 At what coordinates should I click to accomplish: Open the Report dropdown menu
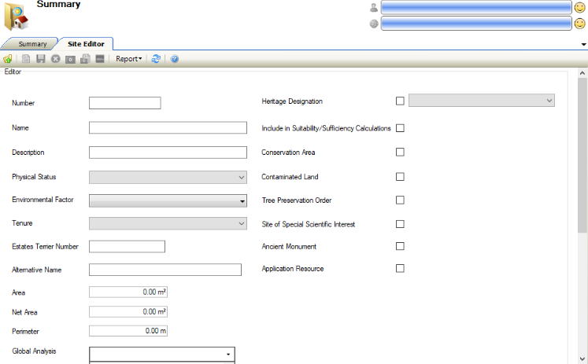coord(129,59)
